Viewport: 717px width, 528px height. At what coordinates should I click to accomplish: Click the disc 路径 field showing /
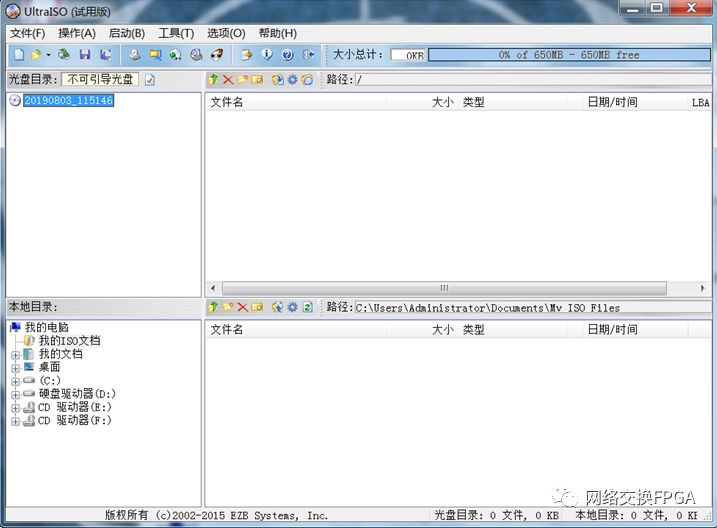pyautogui.click(x=533, y=80)
